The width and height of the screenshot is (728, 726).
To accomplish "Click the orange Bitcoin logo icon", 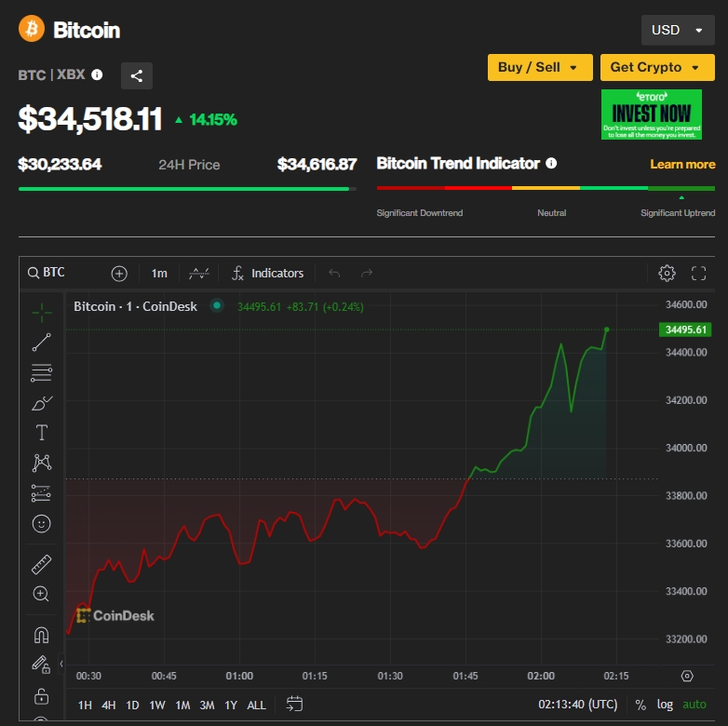I will pyautogui.click(x=32, y=29).
